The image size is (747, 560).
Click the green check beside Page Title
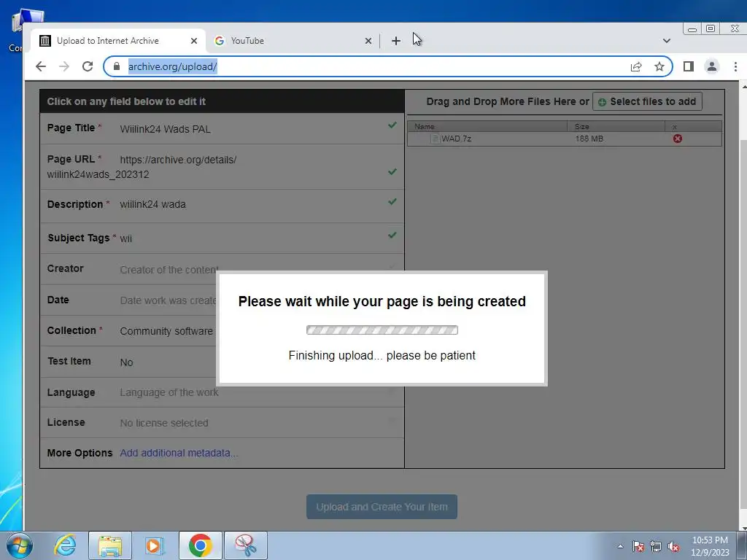(392, 125)
